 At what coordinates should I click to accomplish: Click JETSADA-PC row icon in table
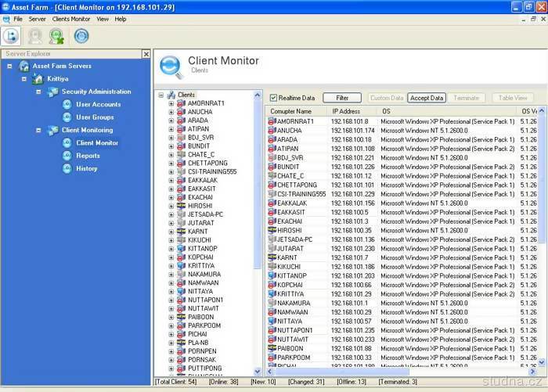(272, 239)
